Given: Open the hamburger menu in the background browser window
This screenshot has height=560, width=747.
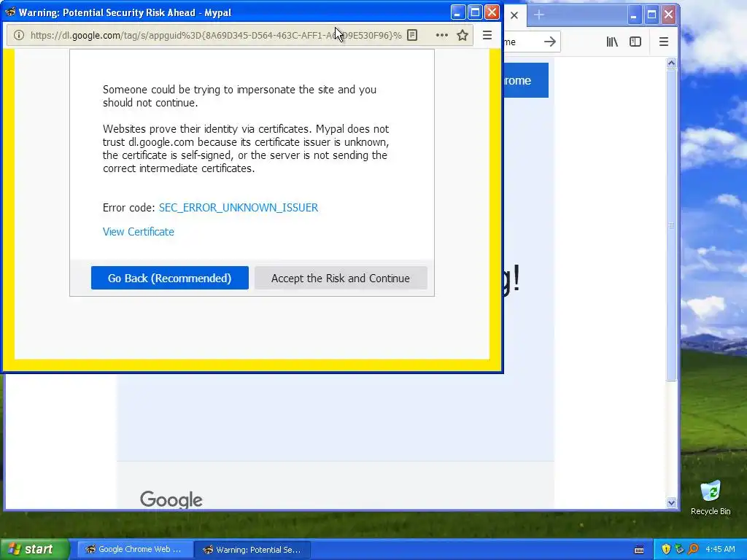Looking at the screenshot, I should pyautogui.click(x=664, y=42).
